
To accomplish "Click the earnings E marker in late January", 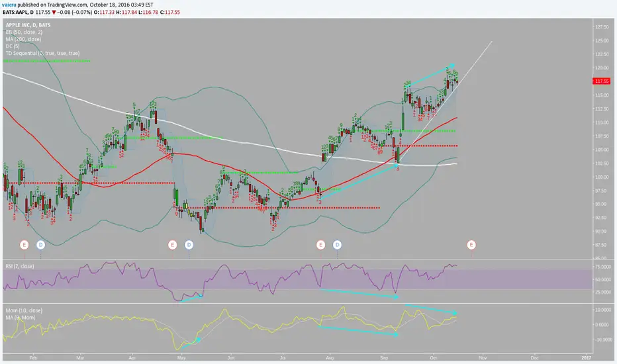I will [x=24, y=245].
